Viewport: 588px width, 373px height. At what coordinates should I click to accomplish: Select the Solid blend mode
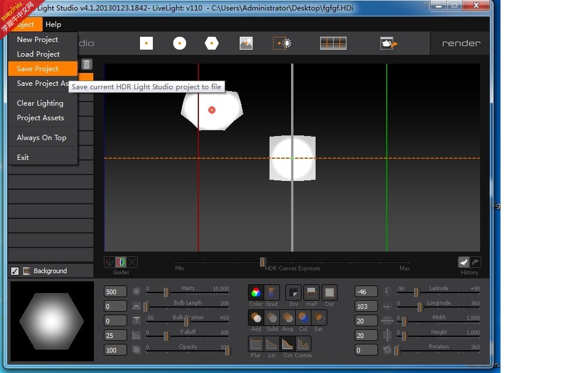pos(272,318)
